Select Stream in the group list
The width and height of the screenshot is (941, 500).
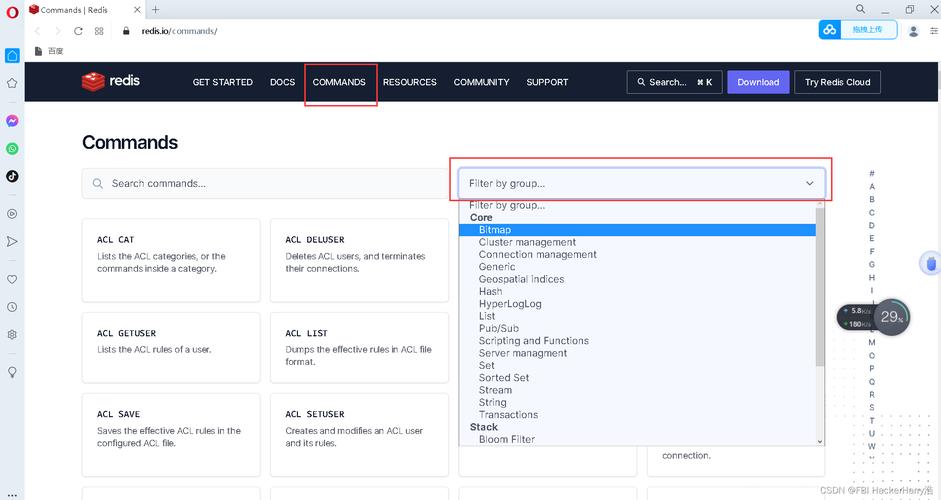637,390
